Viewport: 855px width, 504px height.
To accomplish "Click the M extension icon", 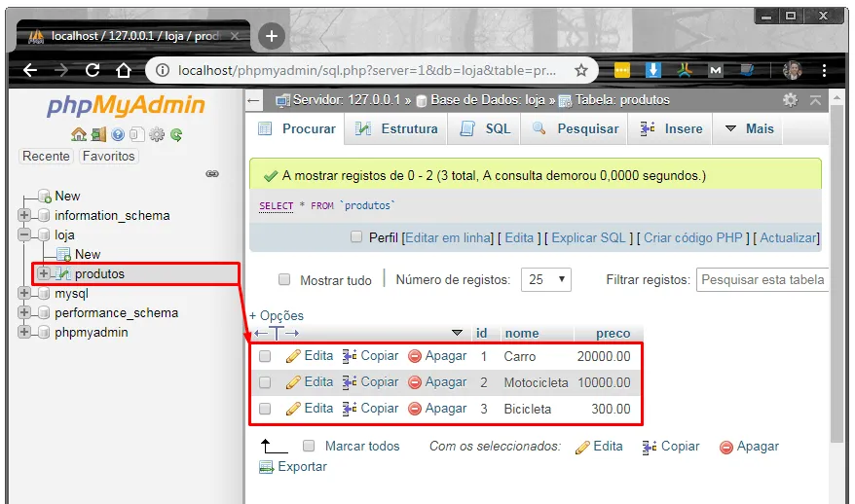I will pyautogui.click(x=716, y=70).
